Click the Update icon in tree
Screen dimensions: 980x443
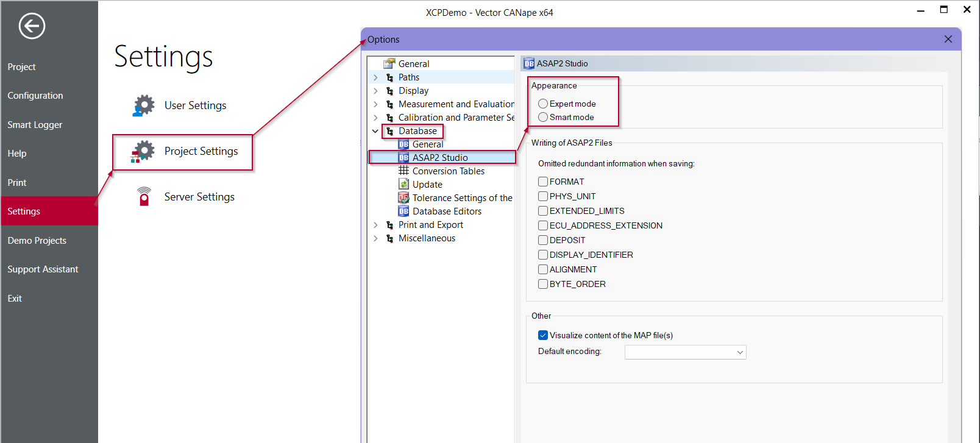[403, 184]
